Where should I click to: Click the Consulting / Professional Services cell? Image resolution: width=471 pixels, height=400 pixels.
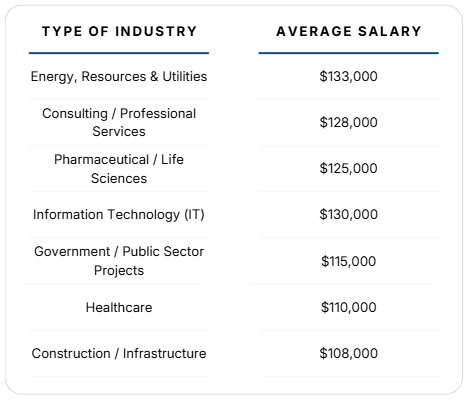coord(119,122)
